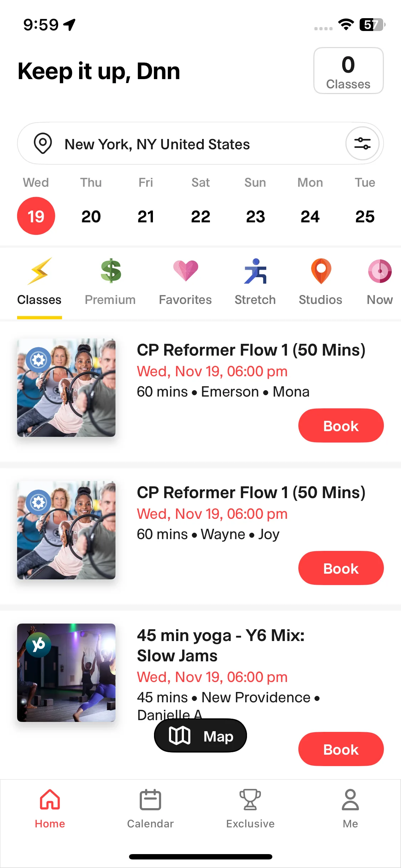401x868 pixels.
Task: Go to the Calendar tab
Action: pos(150,809)
